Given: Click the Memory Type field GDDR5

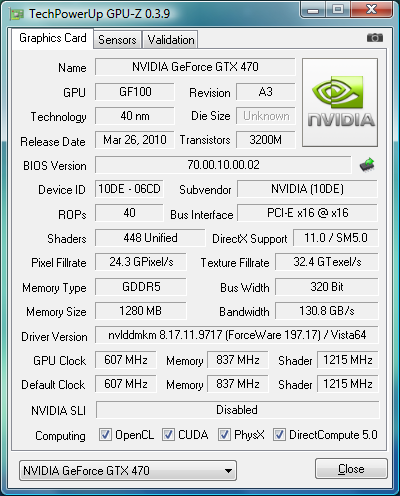Looking at the screenshot, I should tap(141, 287).
